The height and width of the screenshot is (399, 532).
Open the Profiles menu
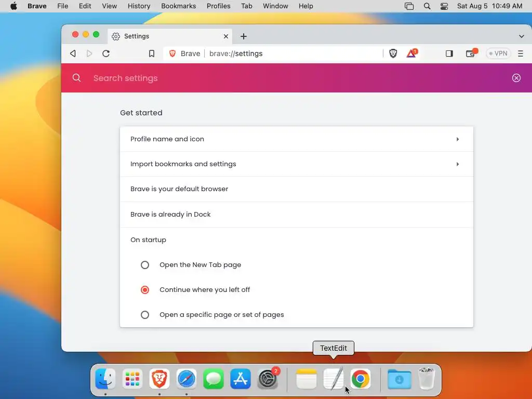219,6
